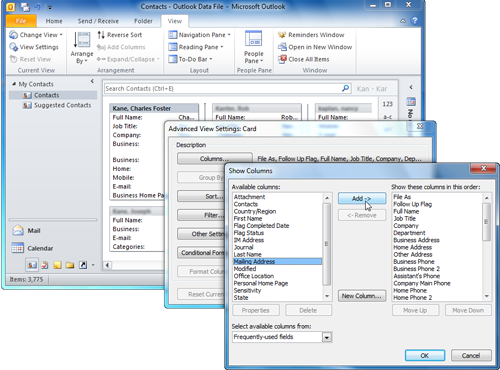This screenshot has height=370, width=500.
Task: Open the Reading Pane dropdown
Action: [196, 47]
